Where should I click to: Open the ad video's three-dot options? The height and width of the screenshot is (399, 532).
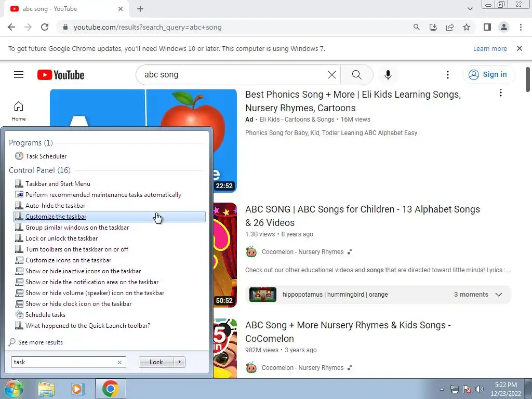point(500,93)
